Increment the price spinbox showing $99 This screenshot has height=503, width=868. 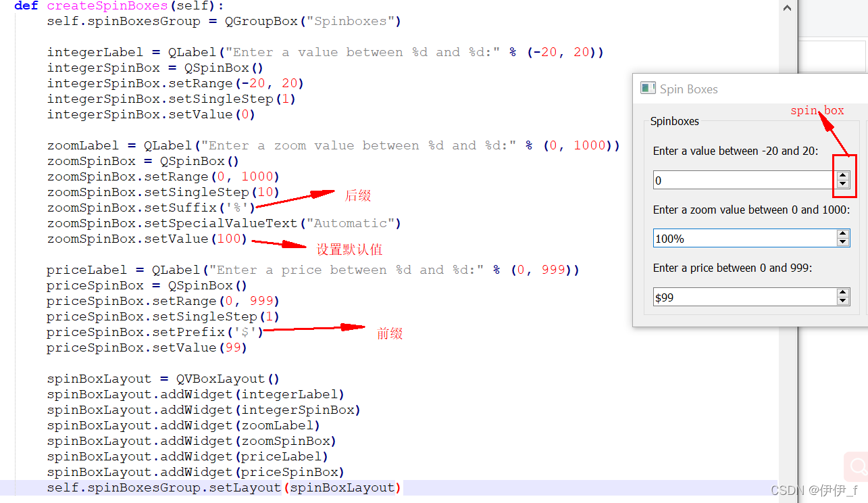click(x=842, y=293)
